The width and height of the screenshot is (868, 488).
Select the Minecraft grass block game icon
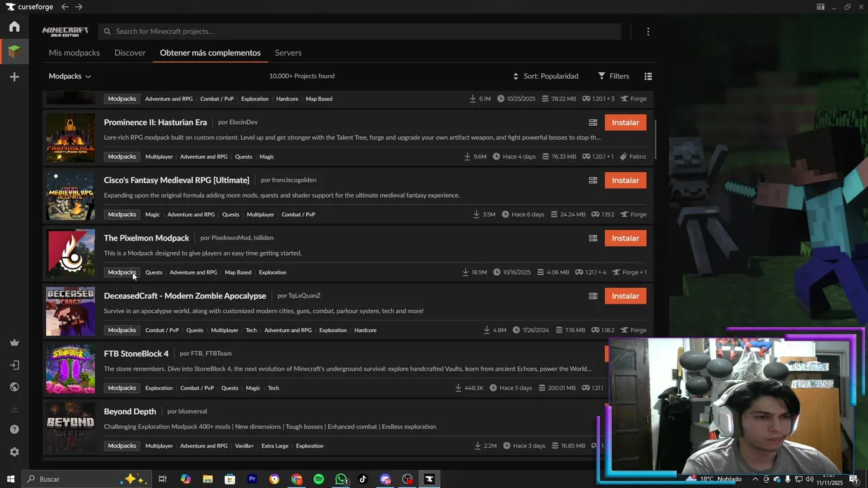[14, 52]
